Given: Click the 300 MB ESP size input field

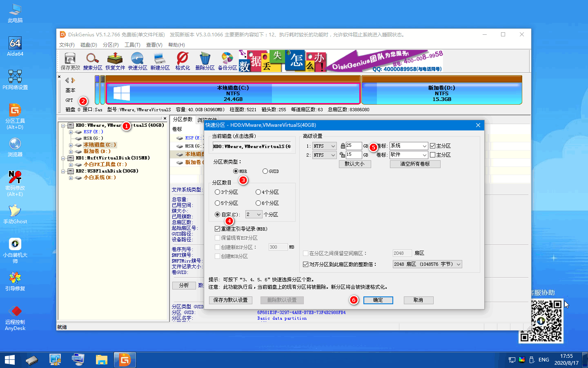Looking at the screenshot, I should coord(278,247).
